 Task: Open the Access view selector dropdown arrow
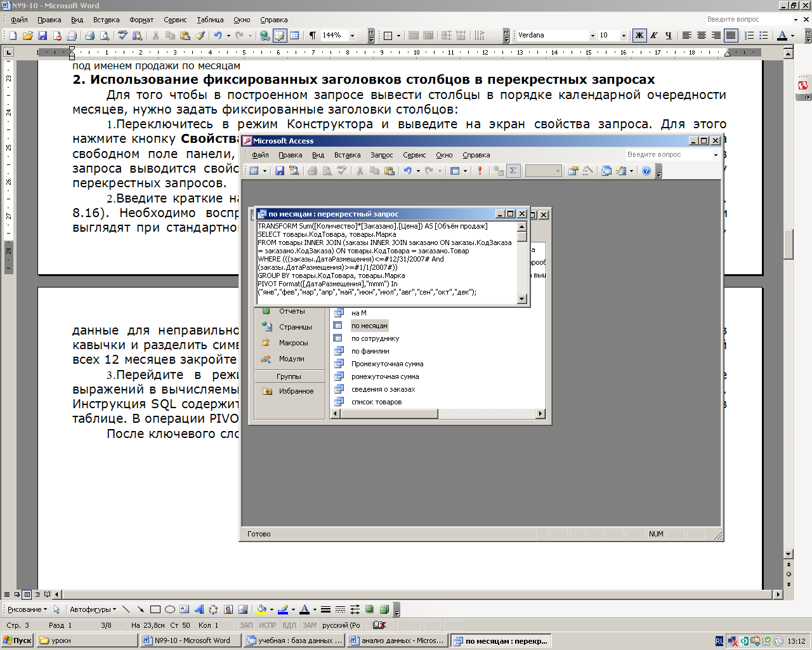click(265, 171)
